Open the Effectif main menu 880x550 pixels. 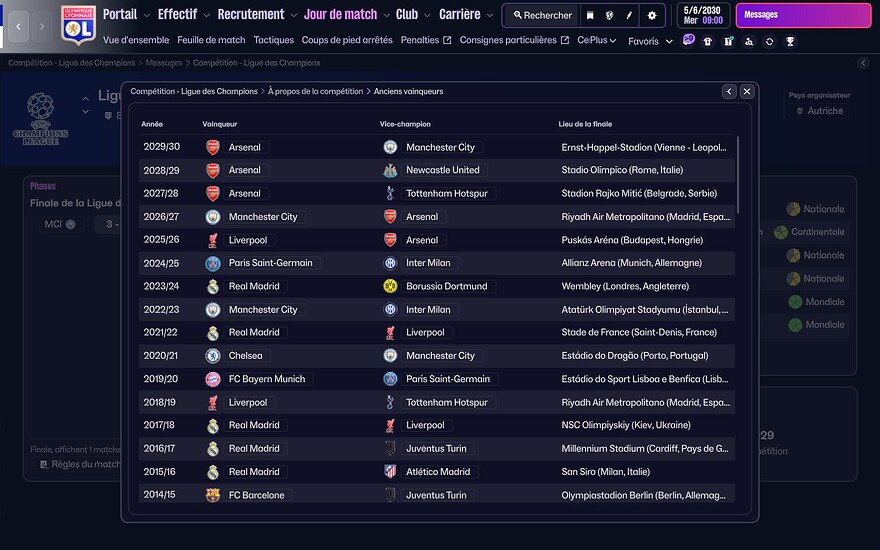coord(177,15)
